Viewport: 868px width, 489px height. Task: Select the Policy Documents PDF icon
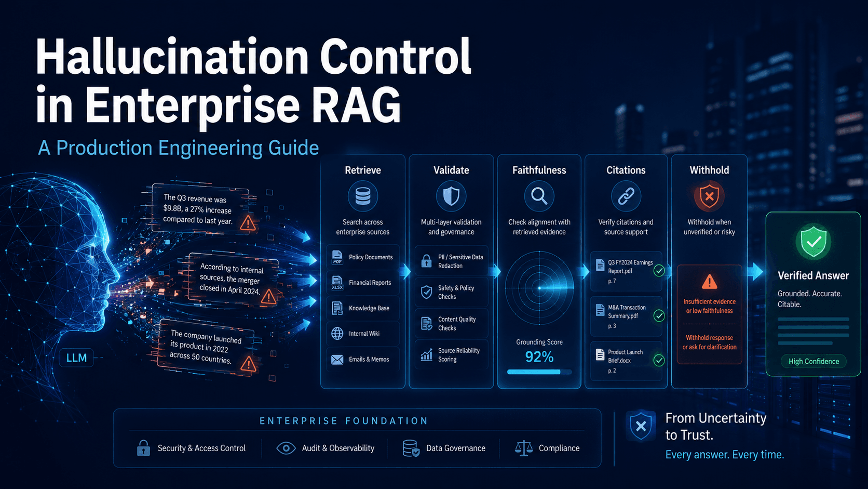(x=337, y=257)
